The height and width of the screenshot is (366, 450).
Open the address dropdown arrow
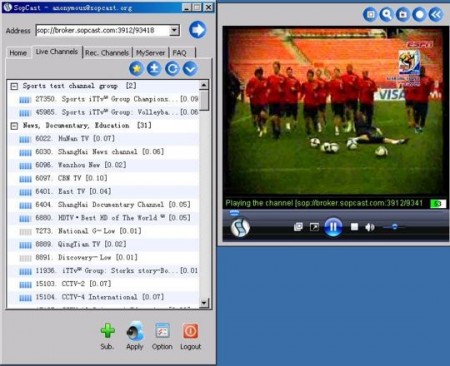point(174,30)
